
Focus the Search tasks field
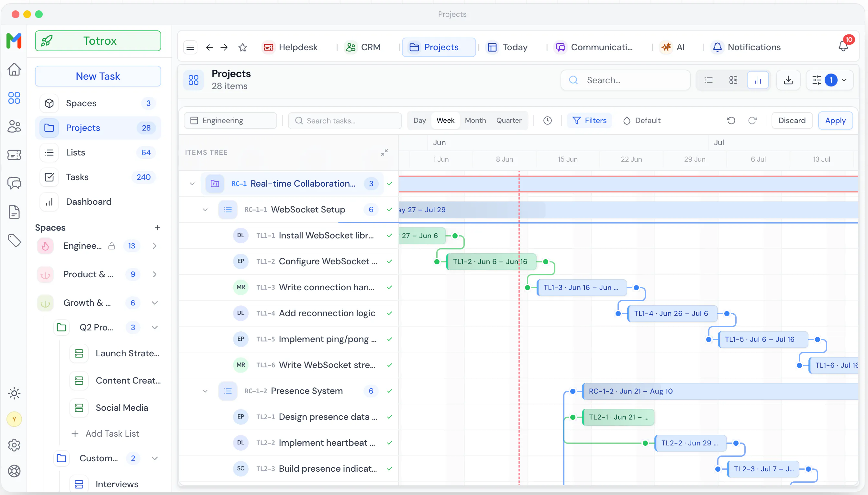click(x=345, y=121)
